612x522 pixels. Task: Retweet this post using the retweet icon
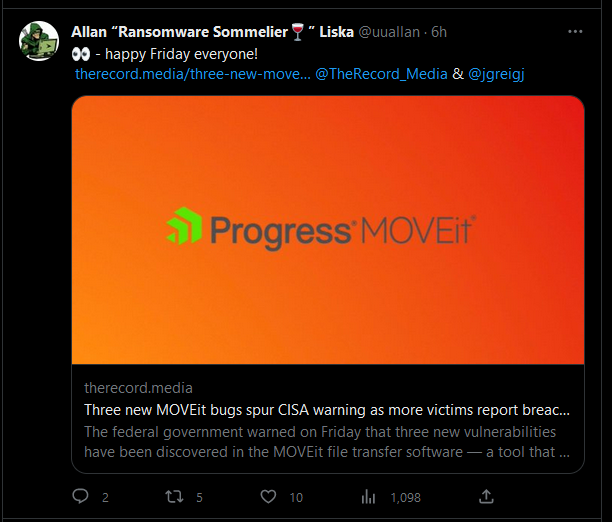174,496
